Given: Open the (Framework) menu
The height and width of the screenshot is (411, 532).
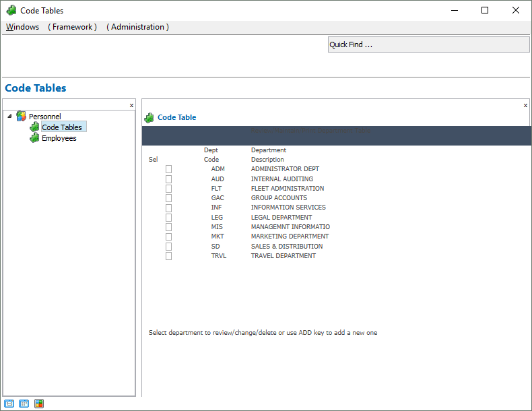Looking at the screenshot, I should 72,27.
